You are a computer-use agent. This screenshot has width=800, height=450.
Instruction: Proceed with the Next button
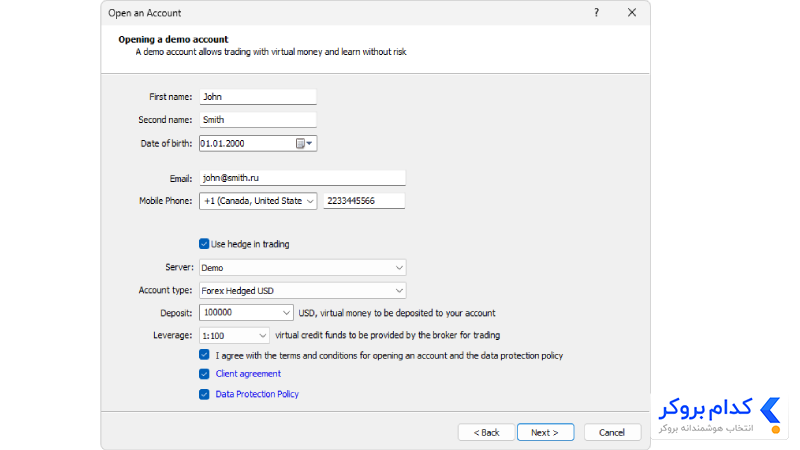pyautogui.click(x=545, y=432)
